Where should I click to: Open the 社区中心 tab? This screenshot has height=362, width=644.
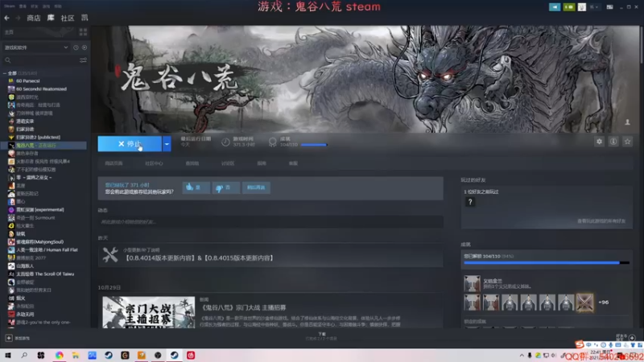154,163
